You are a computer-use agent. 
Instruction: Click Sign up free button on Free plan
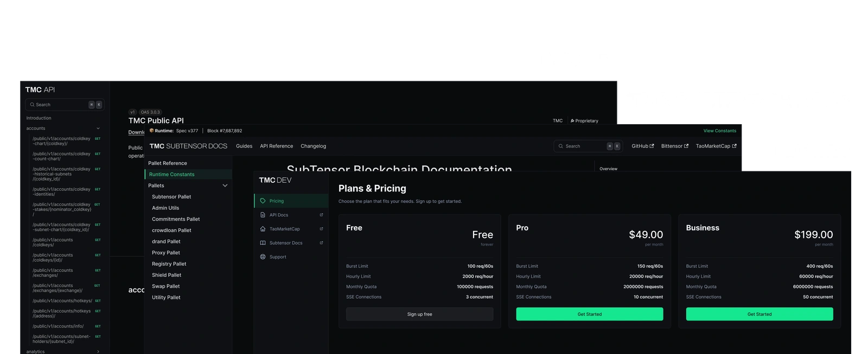tap(419, 314)
